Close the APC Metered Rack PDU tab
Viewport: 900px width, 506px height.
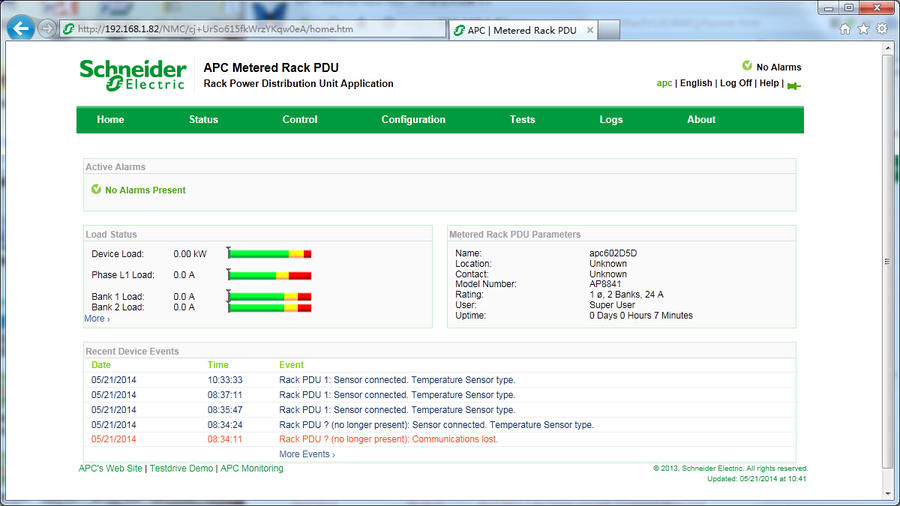[590, 30]
